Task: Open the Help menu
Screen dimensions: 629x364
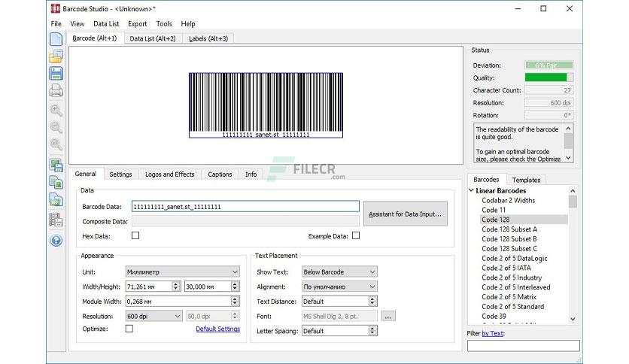Action: click(x=188, y=24)
